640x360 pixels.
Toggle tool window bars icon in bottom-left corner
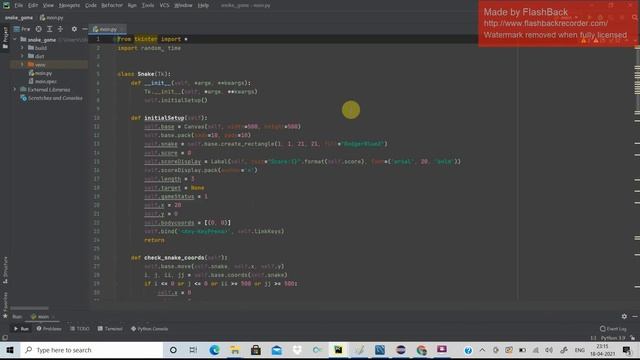pyautogui.click(x=5, y=338)
